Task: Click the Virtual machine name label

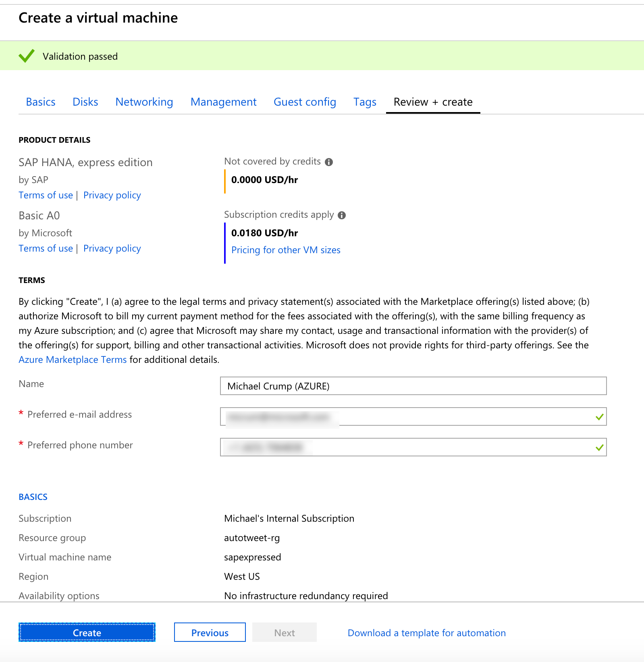Action: (65, 557)
